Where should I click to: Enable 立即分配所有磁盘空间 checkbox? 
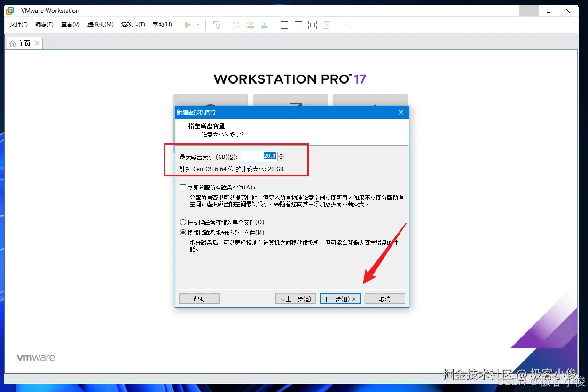183,187
